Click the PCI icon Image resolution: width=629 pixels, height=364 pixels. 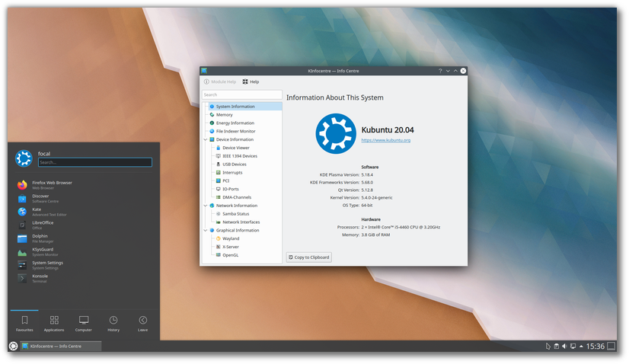pyautogui.click(x=219, y=180)
